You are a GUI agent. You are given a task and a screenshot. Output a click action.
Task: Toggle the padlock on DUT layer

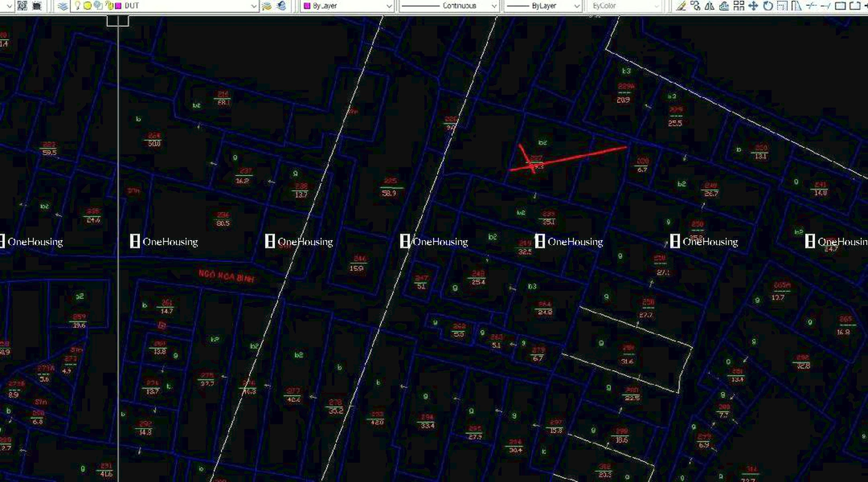tap(108, 6)
